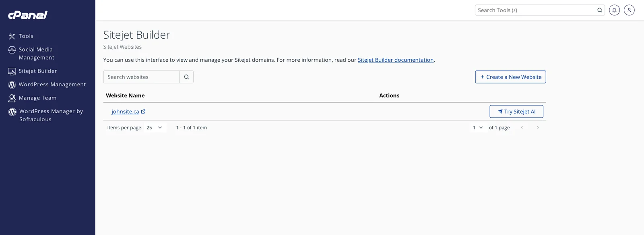Open the notifications bell
644x235 pixels.
click(x=614, y=10)
